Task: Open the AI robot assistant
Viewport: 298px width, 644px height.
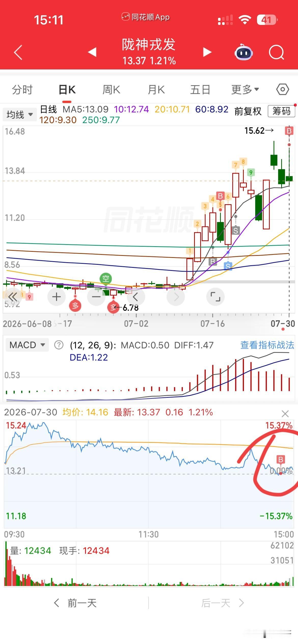Action: point(243,52)
